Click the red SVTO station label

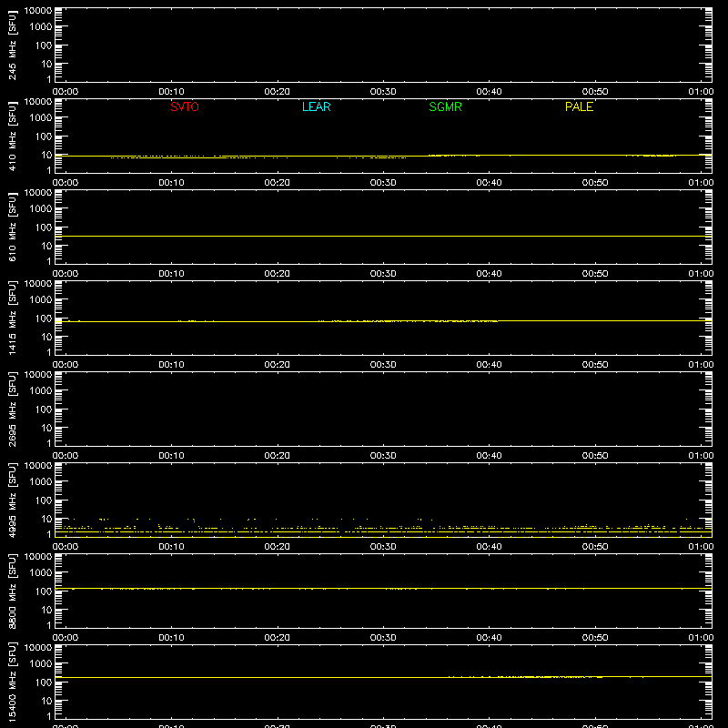point(185,106)
